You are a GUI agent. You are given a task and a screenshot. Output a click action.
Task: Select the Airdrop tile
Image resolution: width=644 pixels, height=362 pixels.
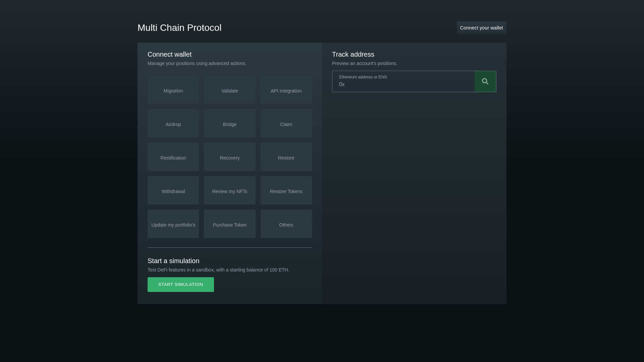coord(173,123)
